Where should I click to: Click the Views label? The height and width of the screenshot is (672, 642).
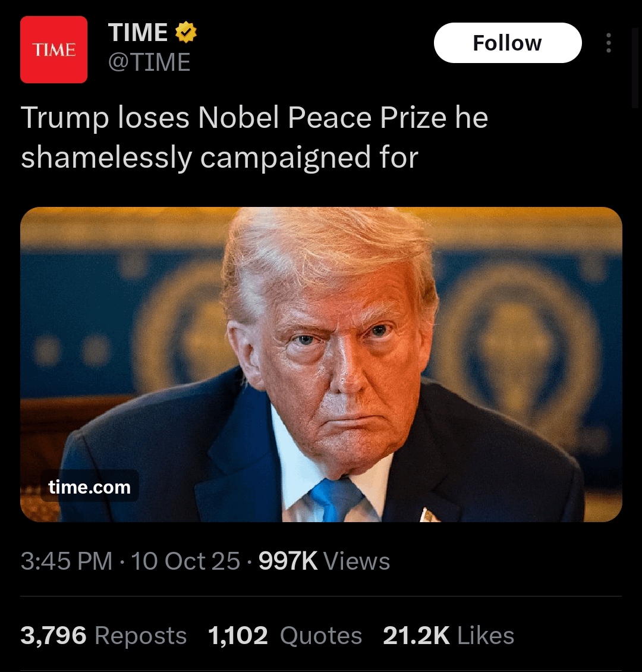click(x=357, y=561)
